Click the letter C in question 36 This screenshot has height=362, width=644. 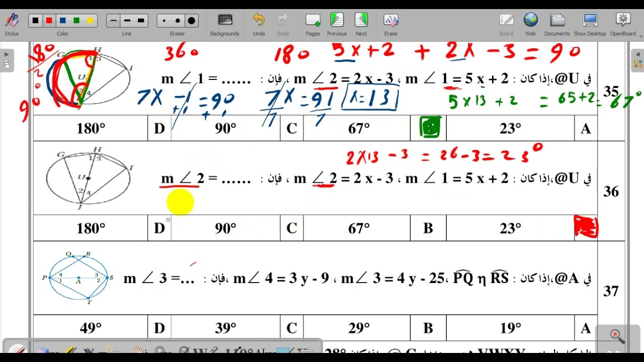[x=292, y=228]
